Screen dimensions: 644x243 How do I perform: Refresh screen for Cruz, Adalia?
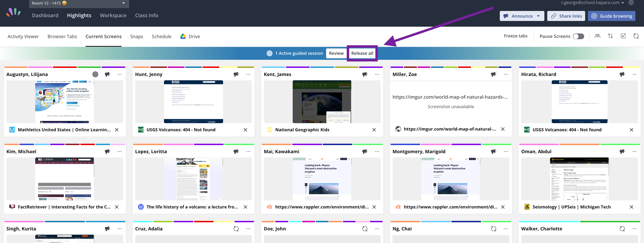coord(236,229)
